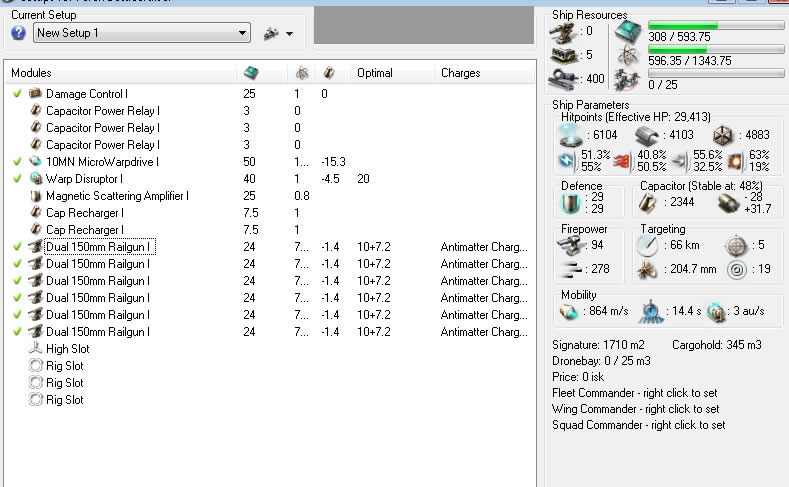This screenshot has height=487, width=789.
Task: Click the empty High Slot turret icon
Action: (x=35, y=348)
